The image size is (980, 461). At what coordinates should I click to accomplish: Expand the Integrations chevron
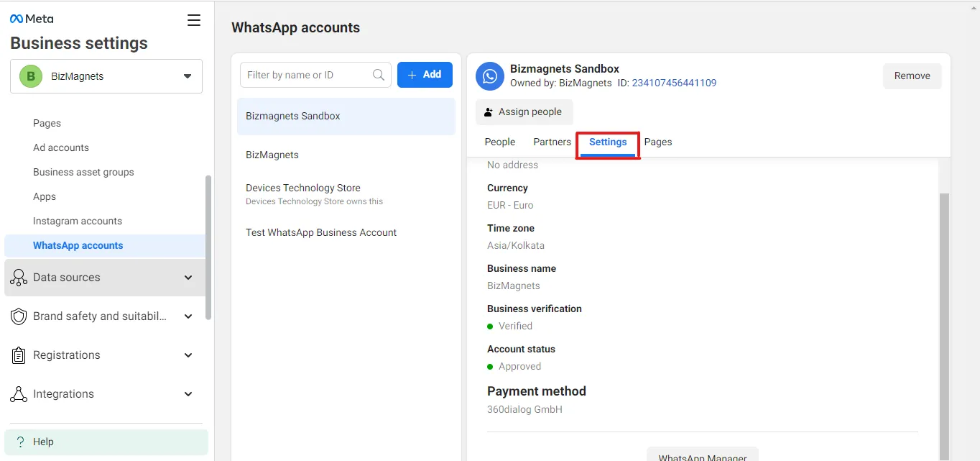[x=188, y=394]
